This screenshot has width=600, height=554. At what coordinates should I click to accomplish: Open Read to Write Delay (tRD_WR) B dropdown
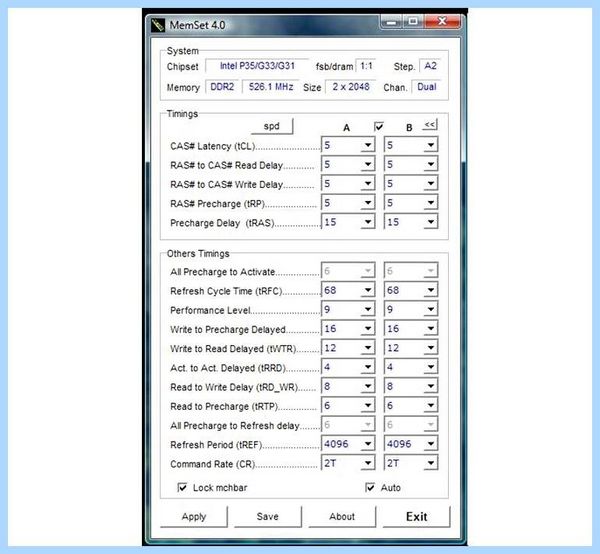coord(411,386)
